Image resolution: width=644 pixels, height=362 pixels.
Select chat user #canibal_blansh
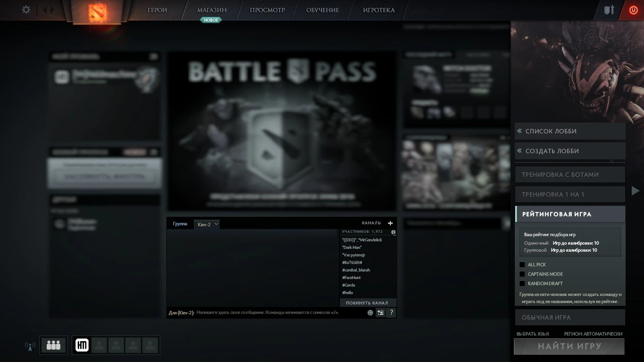(x=356, y=270)
